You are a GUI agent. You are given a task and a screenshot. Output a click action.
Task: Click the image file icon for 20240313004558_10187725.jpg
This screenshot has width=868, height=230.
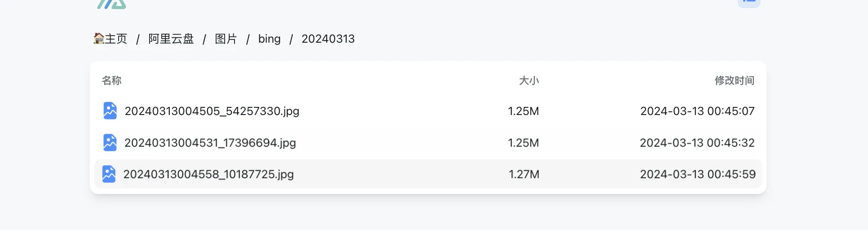pos(109,174)
